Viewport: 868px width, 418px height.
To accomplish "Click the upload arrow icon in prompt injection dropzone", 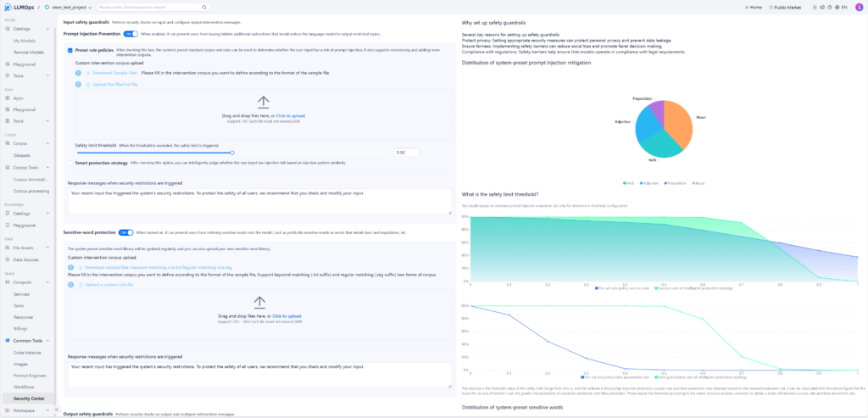I will pyautogui.click(x=263, y=101).
